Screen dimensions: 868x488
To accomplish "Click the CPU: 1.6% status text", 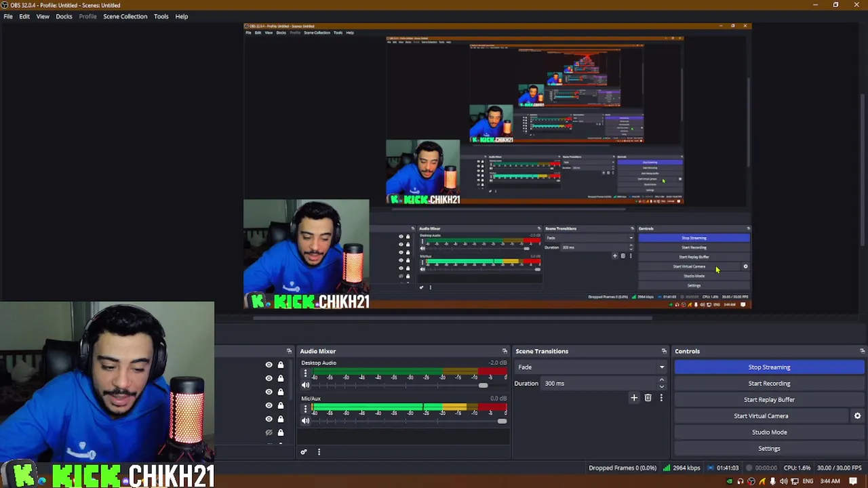I will coord(797,468).
